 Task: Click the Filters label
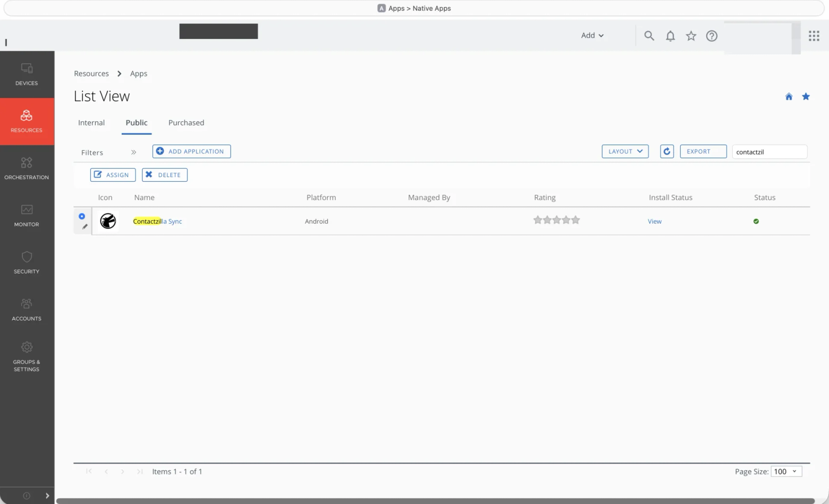pos(92,152)
